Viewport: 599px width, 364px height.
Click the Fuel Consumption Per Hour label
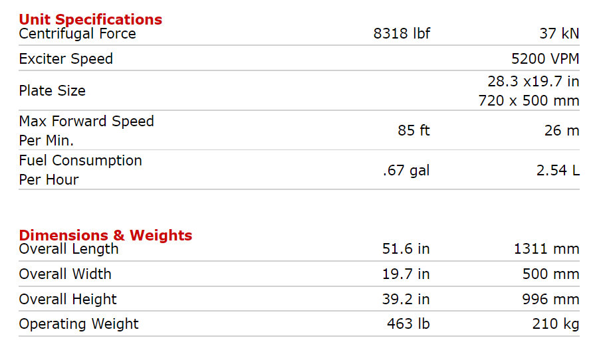coord(80,170)
